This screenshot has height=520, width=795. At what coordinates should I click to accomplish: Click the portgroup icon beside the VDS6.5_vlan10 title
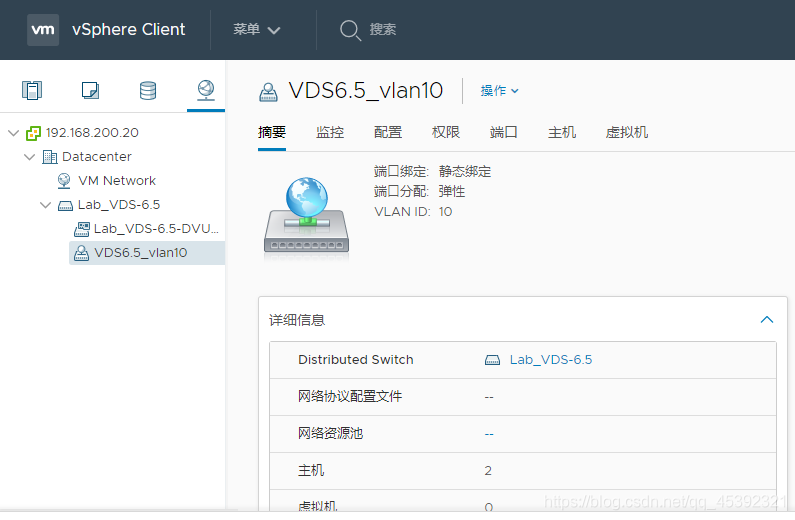click(x=268, y=92)
